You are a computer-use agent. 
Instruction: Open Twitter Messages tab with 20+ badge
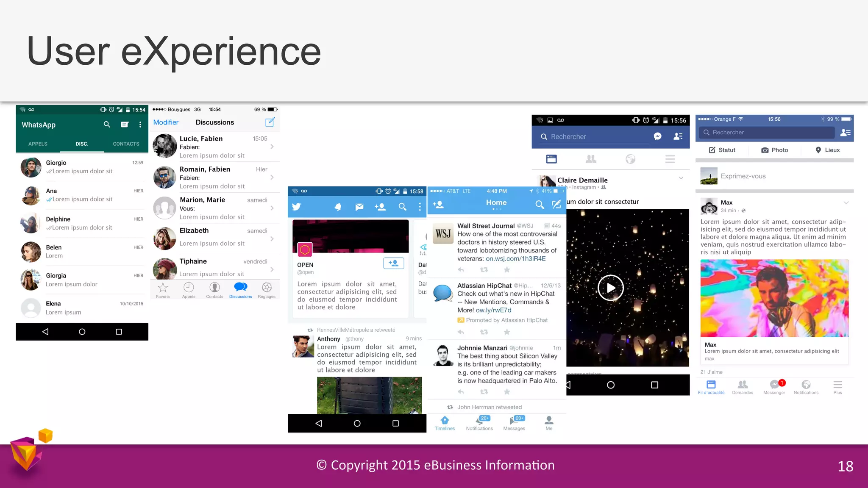pyautogui.click(x=514, y=423)
